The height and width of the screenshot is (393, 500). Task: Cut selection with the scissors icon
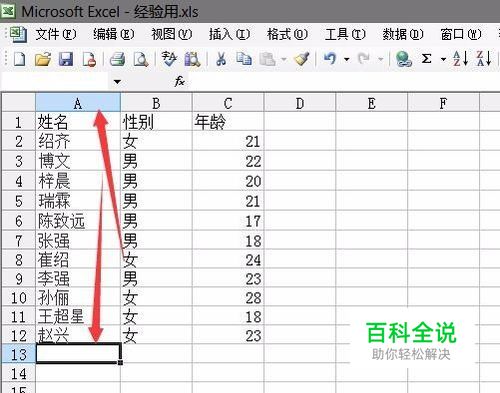221,59
